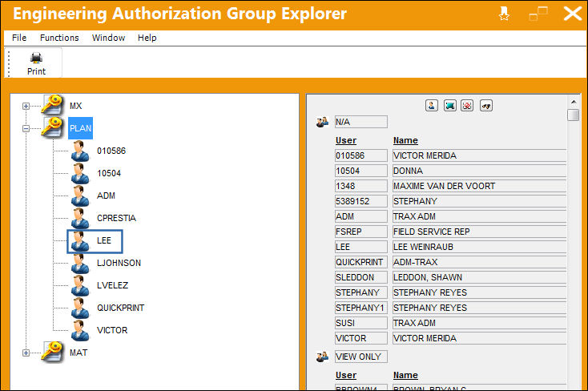
Task: Expand the MAT tree node
Action: 26,353
